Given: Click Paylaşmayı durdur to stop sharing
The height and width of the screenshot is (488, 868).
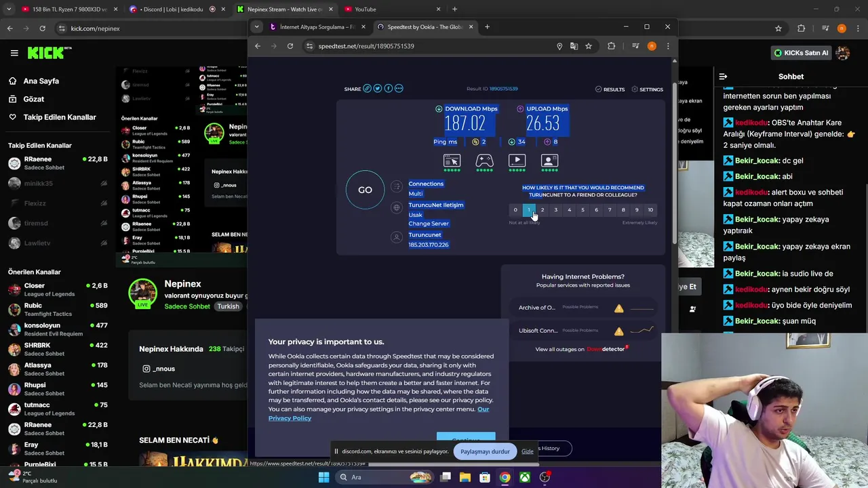Looking at the screenshot, I should tap(485, 451).
